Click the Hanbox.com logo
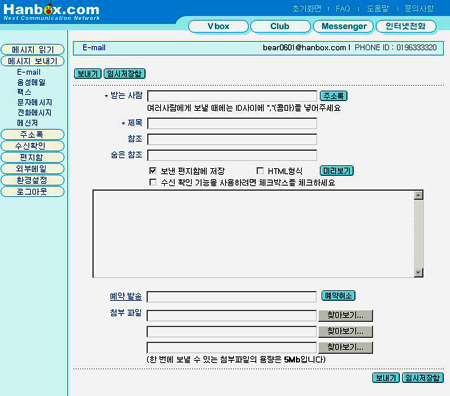Screen dimensions: 450x396 tap(51, 12)
